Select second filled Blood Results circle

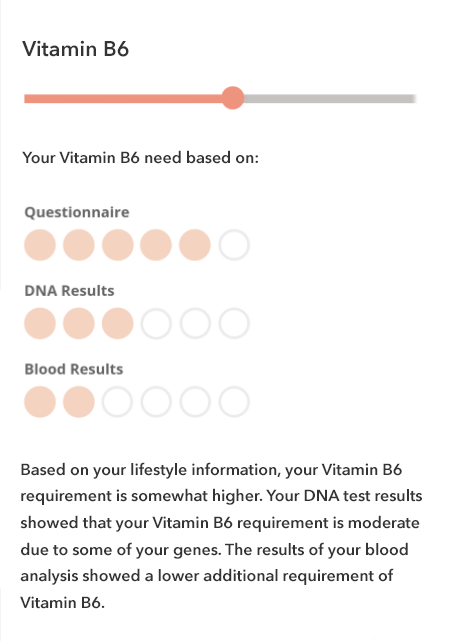tap(79, 402)
